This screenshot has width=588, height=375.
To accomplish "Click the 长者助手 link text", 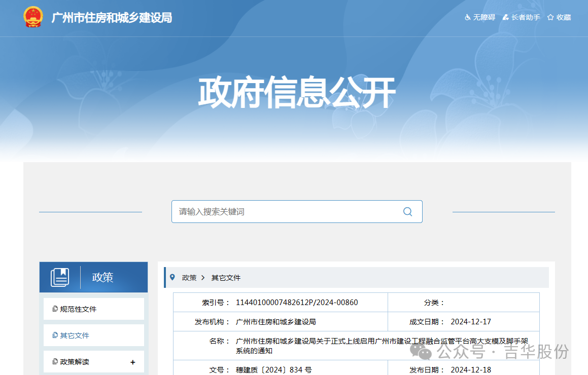I will [526, 18].
